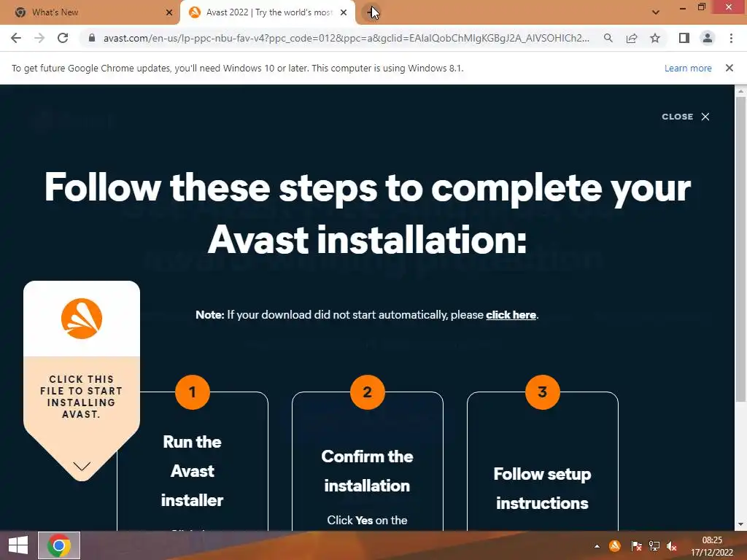Open the Avast tray icon
Image resolution: width=747 pixels, height=560 pixels.
(615, 546)
